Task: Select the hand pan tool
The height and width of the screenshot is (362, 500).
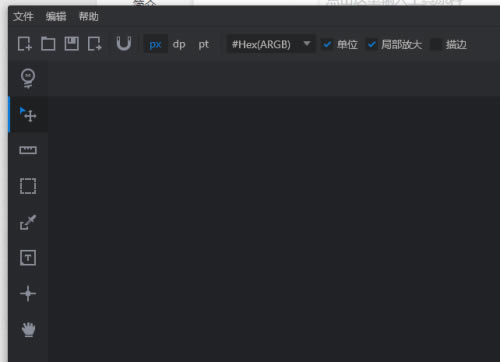Action: 28,329
